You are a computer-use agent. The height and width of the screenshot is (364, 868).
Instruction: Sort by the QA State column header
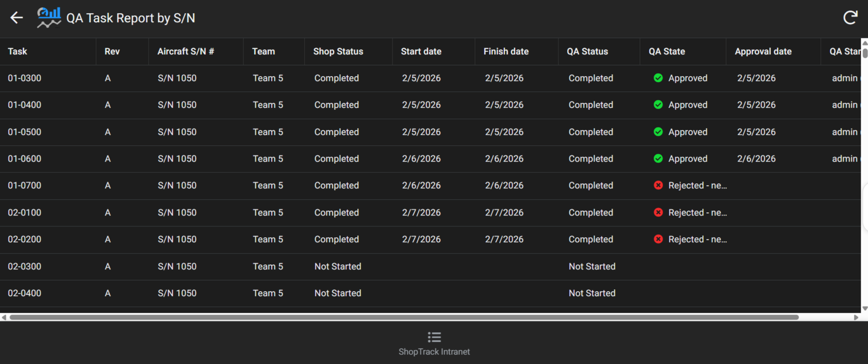(x=666, y=52)
